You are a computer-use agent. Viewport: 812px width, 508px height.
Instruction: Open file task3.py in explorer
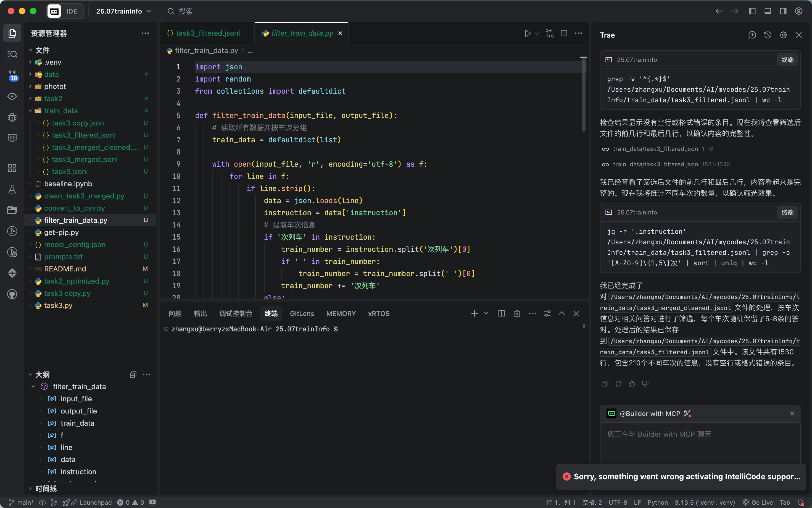pos(58,305)
